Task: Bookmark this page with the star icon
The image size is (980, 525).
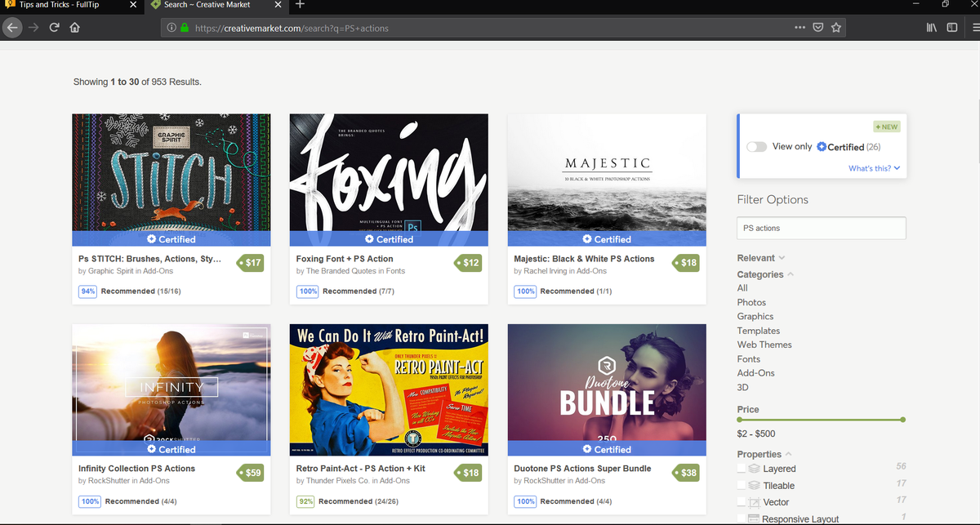Action: pos(836,28)
